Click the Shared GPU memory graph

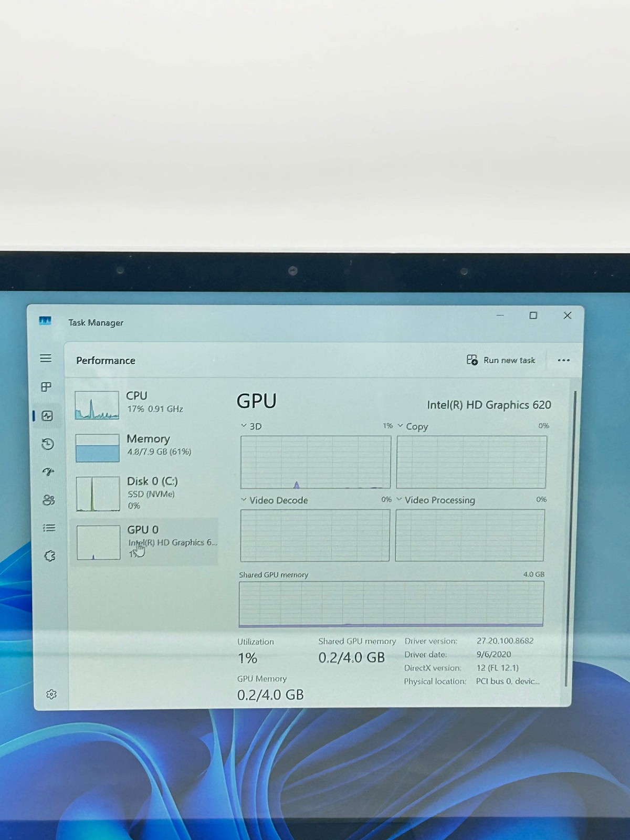pyautogui.click(x=391, y=604)
